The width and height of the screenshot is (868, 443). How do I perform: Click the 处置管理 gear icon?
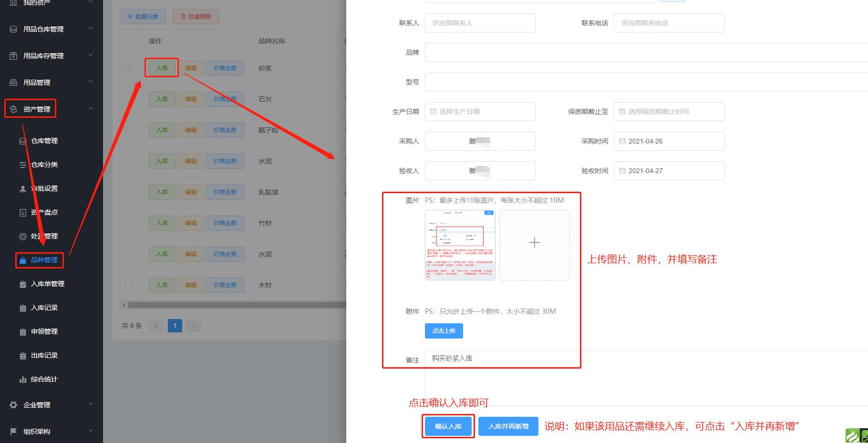(x=22, y=236)
